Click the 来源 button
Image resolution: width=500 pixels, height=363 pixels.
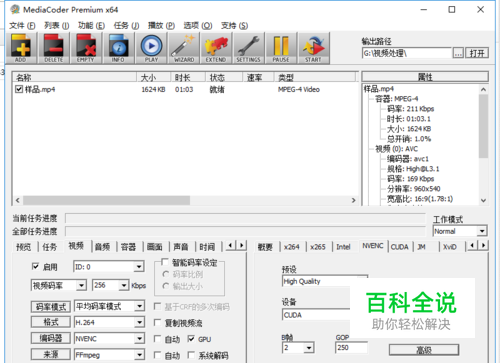51,355
